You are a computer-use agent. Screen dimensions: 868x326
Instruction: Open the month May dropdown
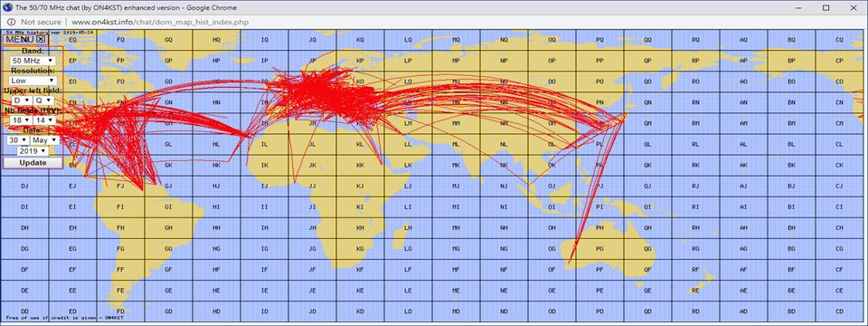[45, 140]
